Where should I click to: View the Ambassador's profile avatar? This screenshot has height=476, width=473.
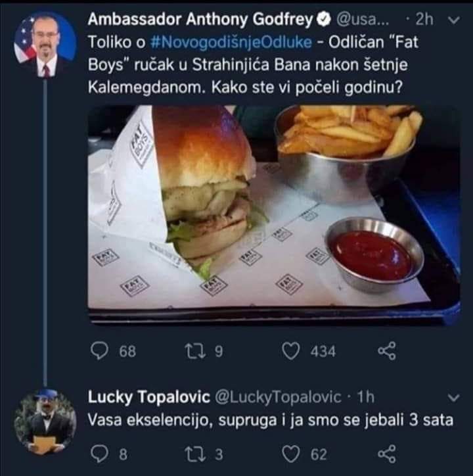45,43
